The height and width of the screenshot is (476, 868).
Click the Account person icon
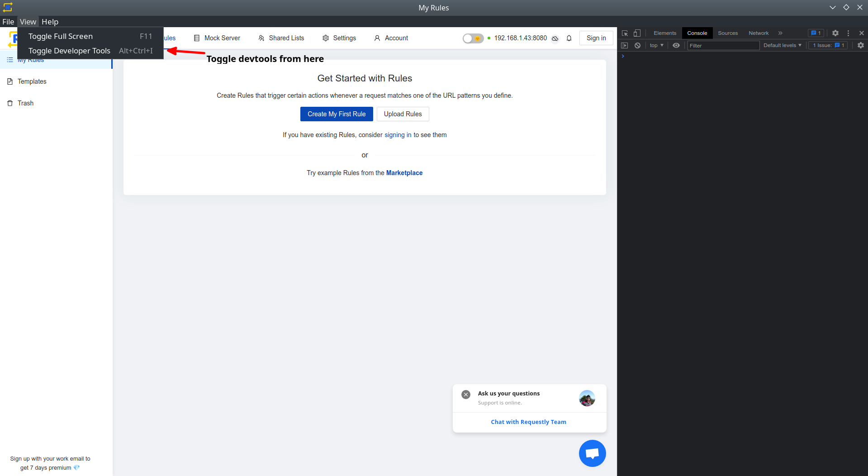tap(377, 38)
